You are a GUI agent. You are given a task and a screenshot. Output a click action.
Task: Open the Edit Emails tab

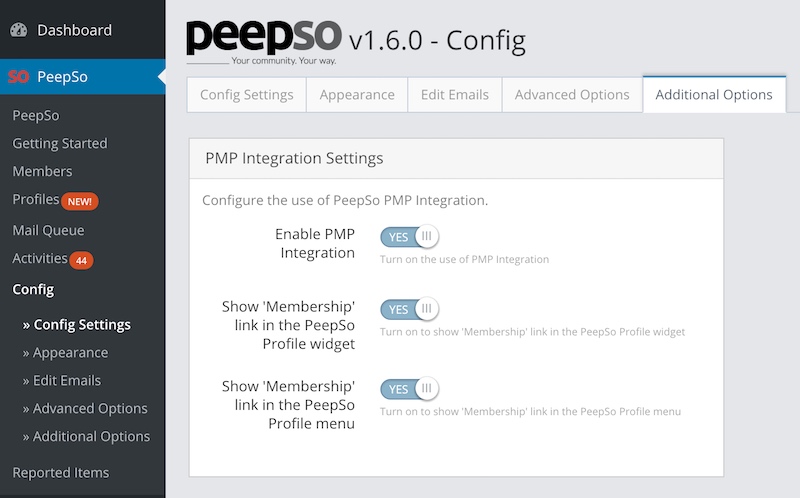[x=455, y=95]
